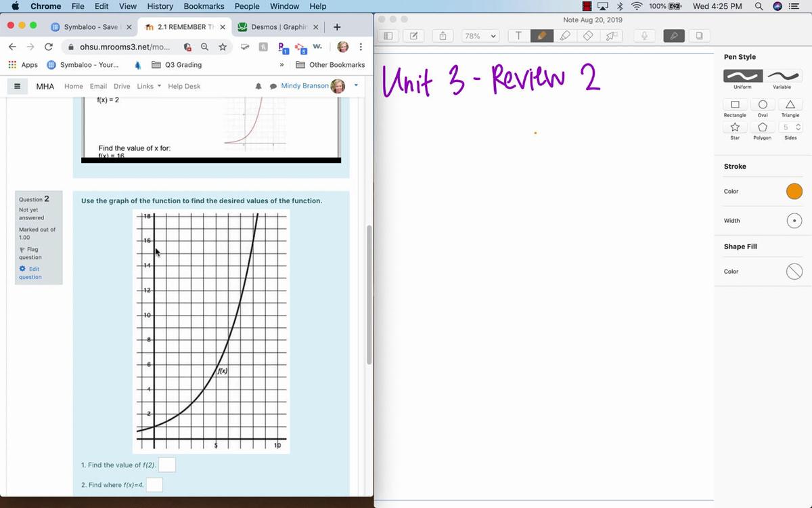Viewport: 812px width, 508px height.
Task: Open the Email link on MHA
Action: pos(98,86)
